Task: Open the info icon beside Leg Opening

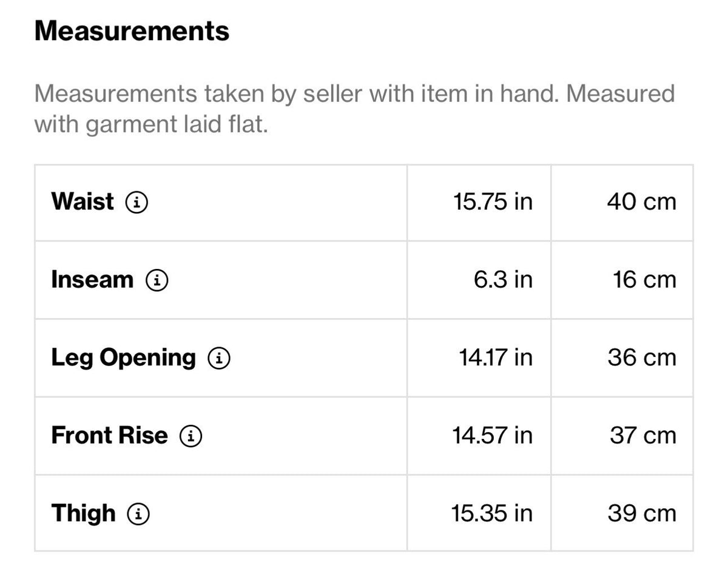Action: pyautogui.click(x=219, y=358)
